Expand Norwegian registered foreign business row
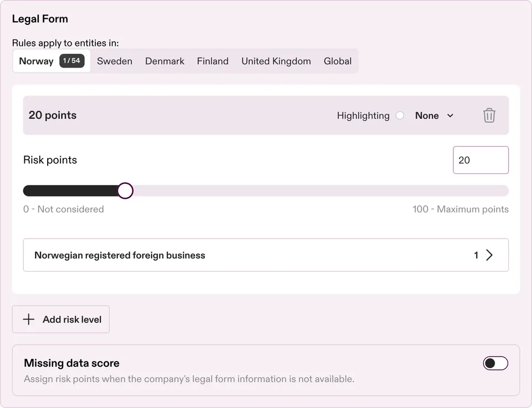The width and height of the screenshot is (532, 408). point(265,255)
